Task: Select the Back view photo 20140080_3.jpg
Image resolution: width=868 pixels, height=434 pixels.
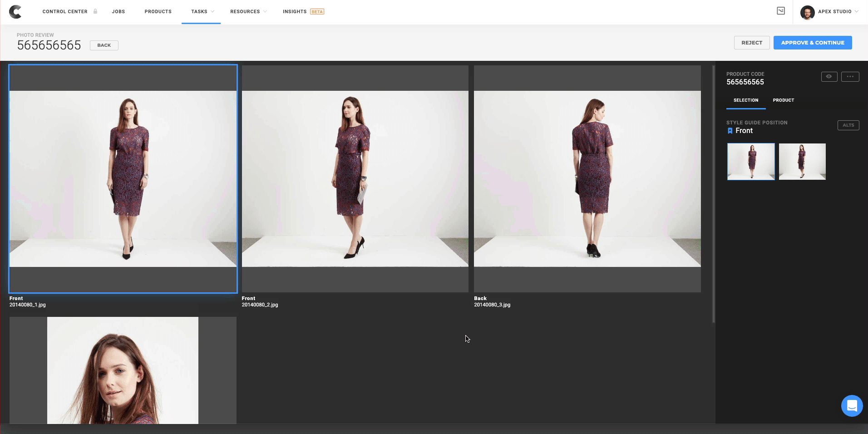Action: click(x=587, y=179)
